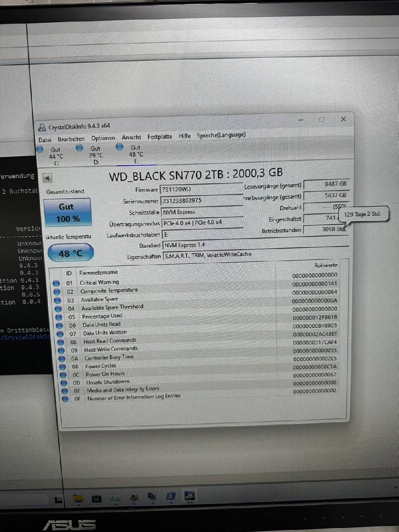Click the Standard field showing NVM Express 1.4

click(256, 244)
